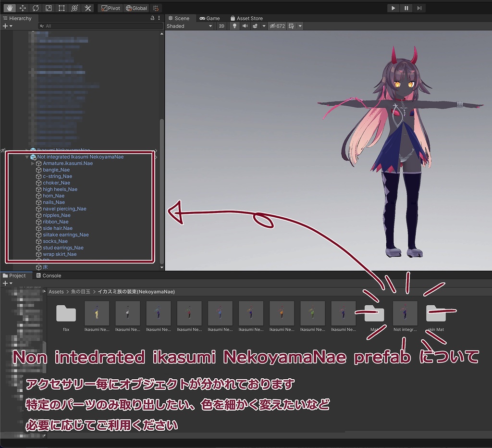The image size is (492, 448).
Task: Select Not integrated Ikasumi NekoyamaNae in Hierarchy
Action: [x=80, y=157]
